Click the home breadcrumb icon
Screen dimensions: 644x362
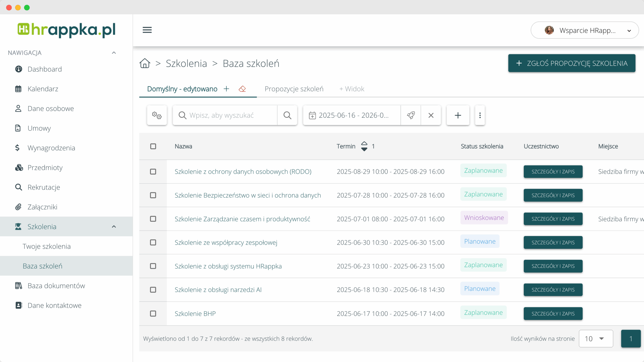(x=145, y=63)
